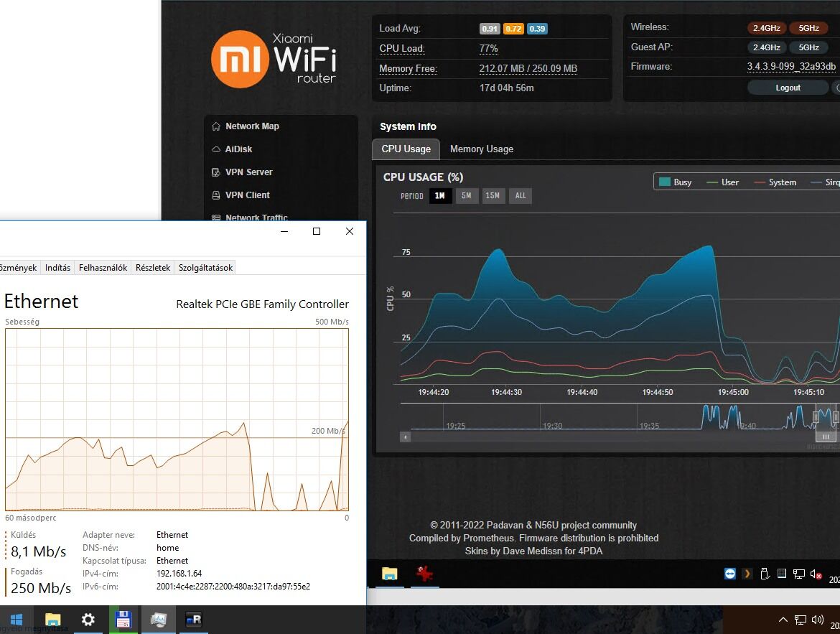Toggle the Busy series in legend

click(675, 182)
